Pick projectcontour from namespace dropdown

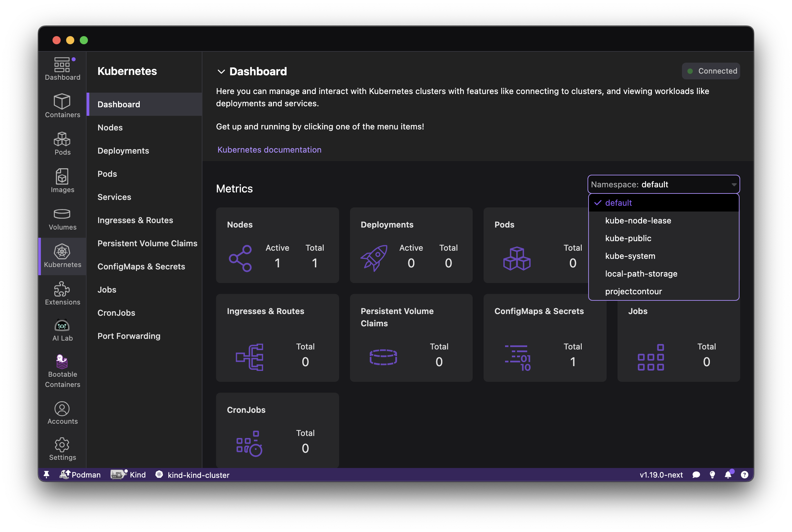coord(633,292)
